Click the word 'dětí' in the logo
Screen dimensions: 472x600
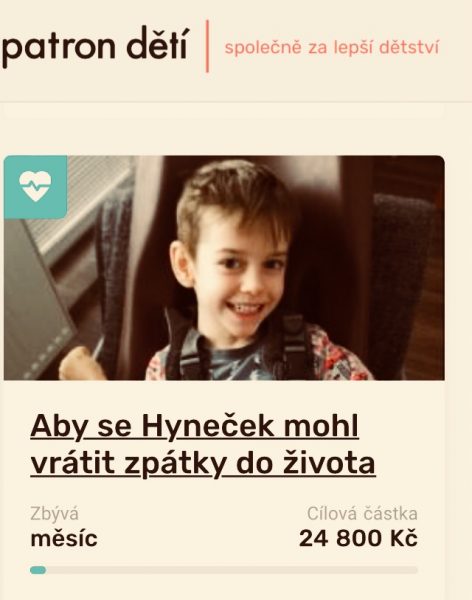[x=157, y=43]
